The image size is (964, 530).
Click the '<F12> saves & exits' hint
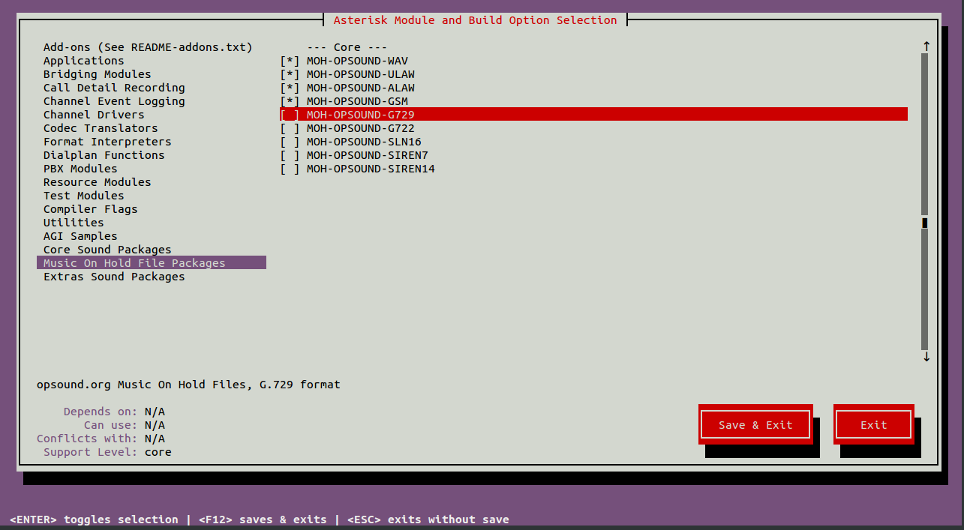[263, 520]
